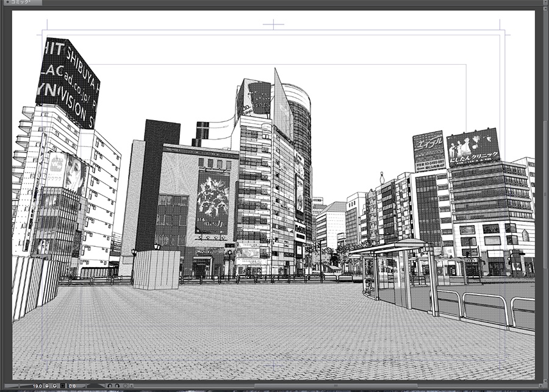549x392 pixels.
Task: Click the reset-view icon right of the rotate arrows
Action: coord(126,385)
